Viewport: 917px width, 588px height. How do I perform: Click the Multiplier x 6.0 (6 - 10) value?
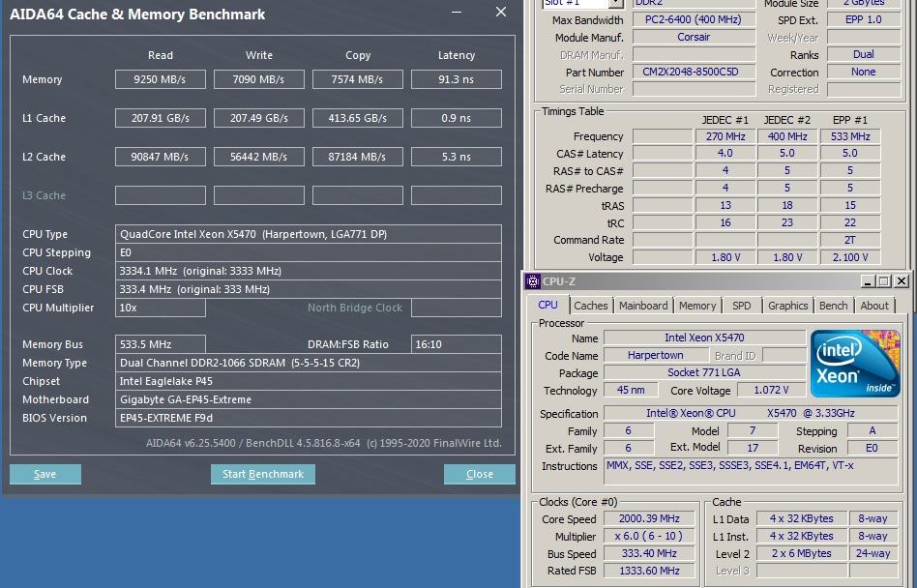coord(649,536)
